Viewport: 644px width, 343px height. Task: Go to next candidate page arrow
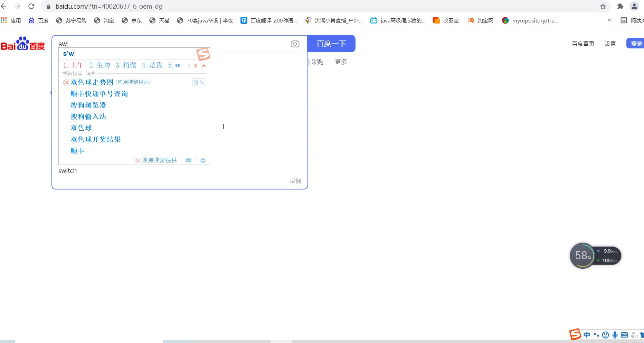click(x=196, y=65)
